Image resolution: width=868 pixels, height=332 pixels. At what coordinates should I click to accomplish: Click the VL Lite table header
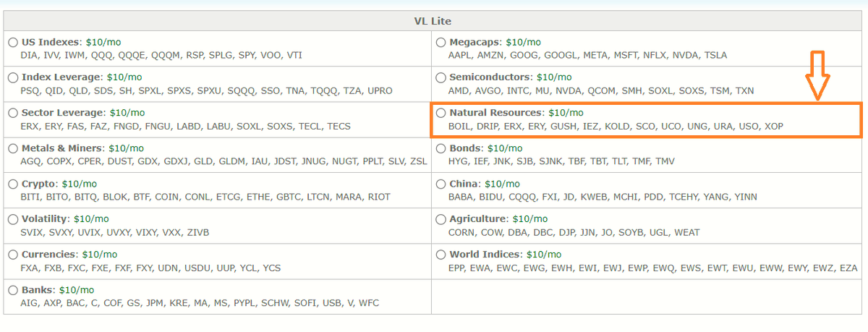tap(433, 21)
